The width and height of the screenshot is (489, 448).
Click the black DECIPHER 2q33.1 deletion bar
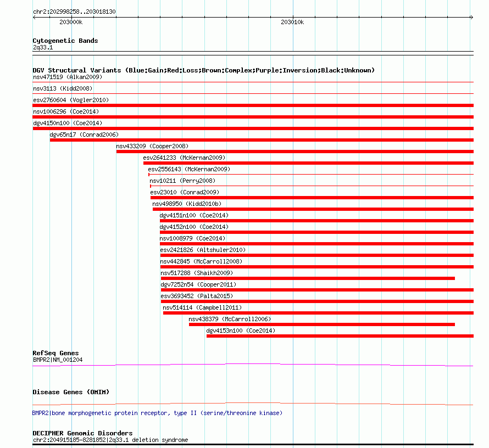pos(253,445)
